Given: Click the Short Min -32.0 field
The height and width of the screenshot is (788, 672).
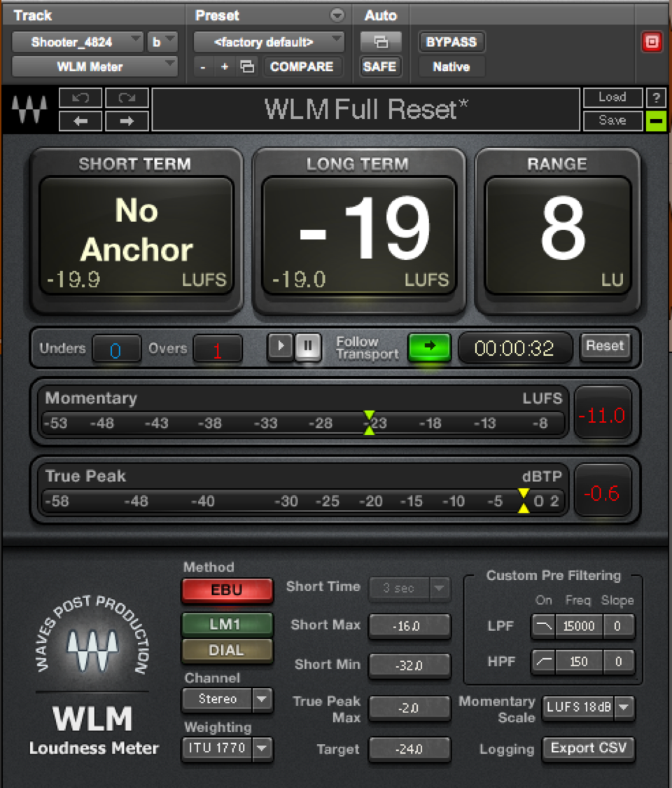Looking at the screenshot, I should point(409,666).
